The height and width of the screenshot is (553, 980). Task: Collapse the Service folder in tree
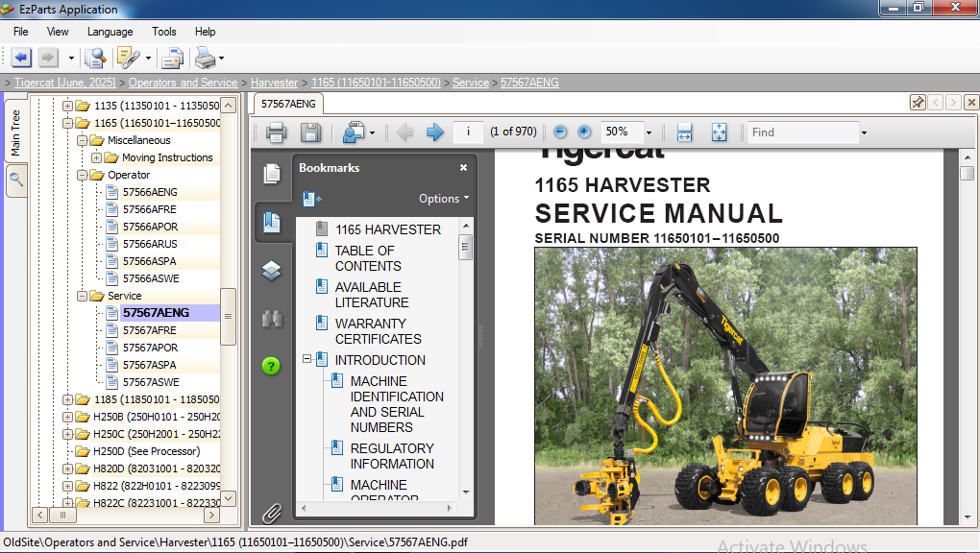[x=82, y=297]
